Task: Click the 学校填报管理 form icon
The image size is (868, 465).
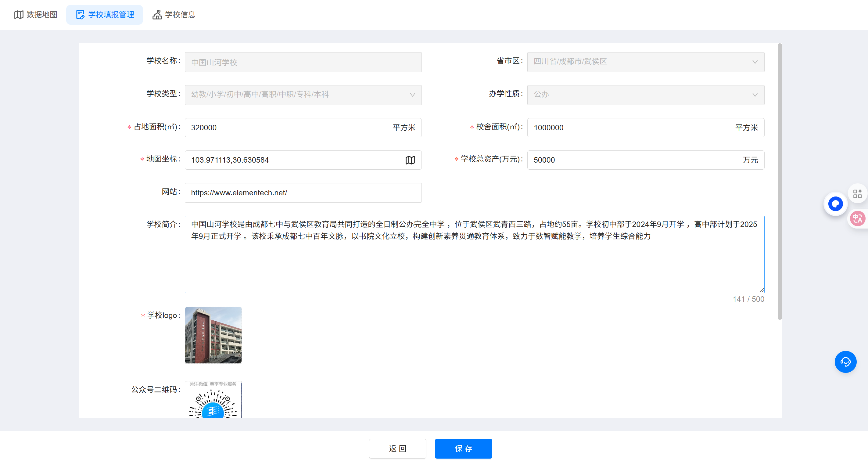Action: [x=80, y=15]
